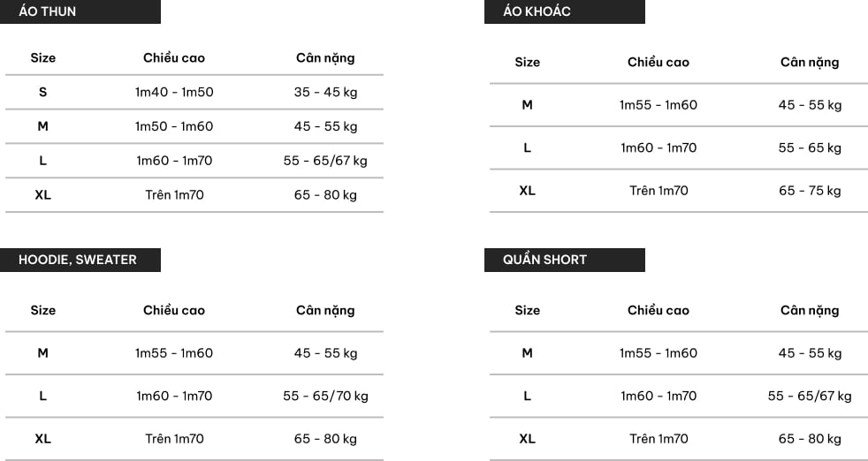Click the 35 - 45 kg weight cell
Screen dimensions: 868x461
click(x=325, y=93)
